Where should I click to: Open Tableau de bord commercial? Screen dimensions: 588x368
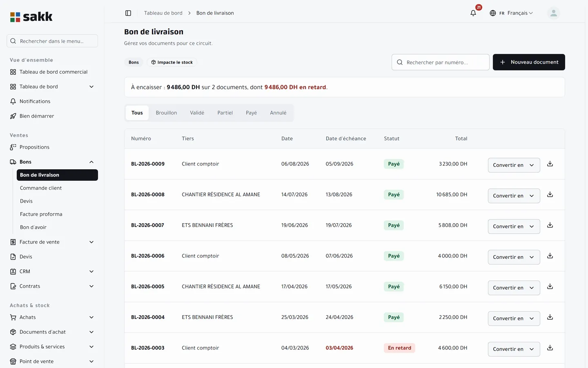pyautogui.click(x=52, y=72)
